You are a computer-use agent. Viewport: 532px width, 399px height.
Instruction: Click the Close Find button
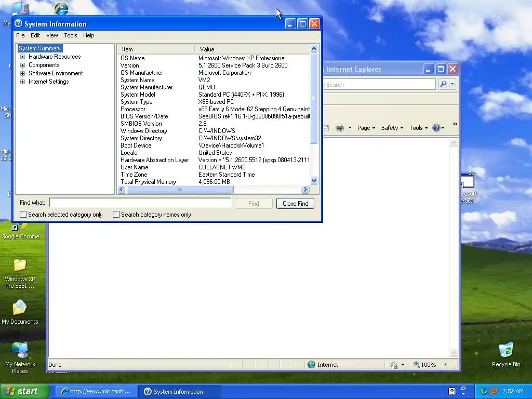pyautogui.click(x=295, y=204)
